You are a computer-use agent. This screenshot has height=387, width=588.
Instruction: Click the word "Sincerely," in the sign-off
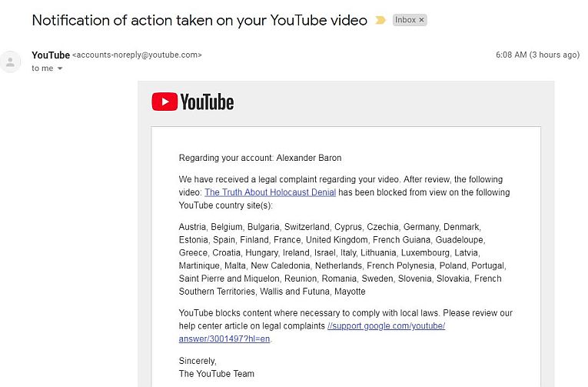198,360
